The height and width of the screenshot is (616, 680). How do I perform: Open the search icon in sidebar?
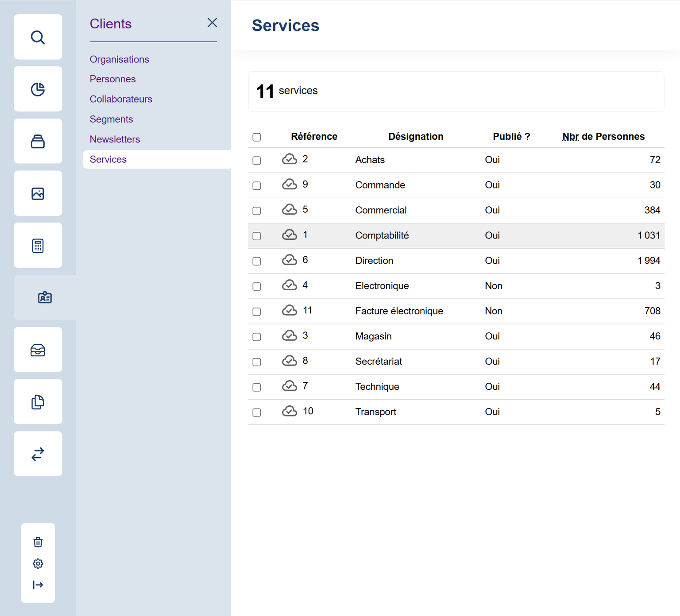(x=38, y=37)
